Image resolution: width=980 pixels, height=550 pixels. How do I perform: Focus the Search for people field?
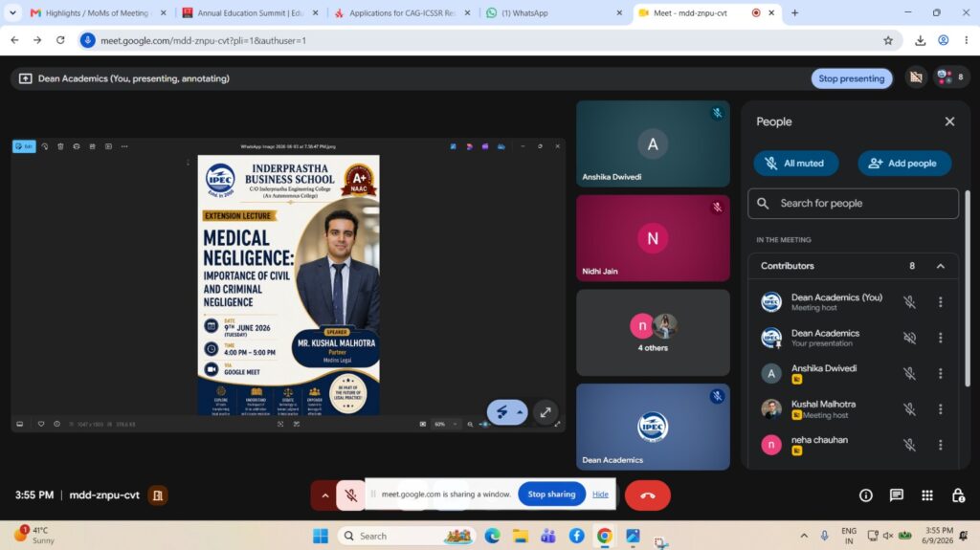coord(853,203)
